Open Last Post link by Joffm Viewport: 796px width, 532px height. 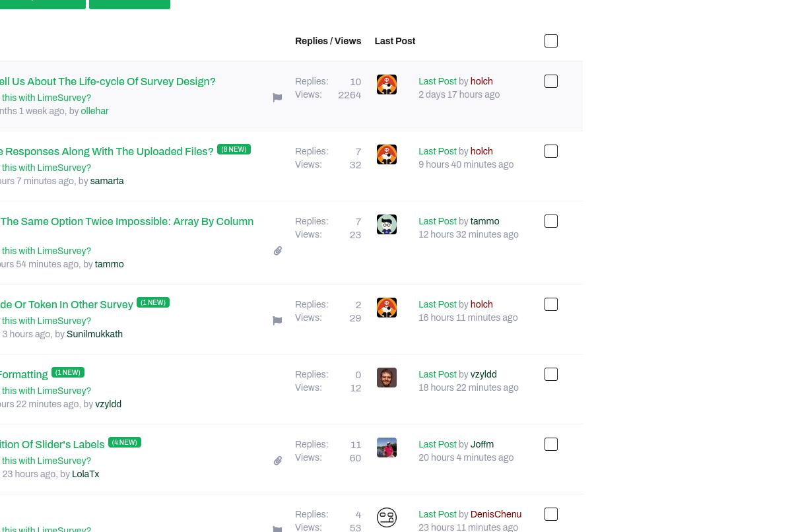click(x=437, y=444)
